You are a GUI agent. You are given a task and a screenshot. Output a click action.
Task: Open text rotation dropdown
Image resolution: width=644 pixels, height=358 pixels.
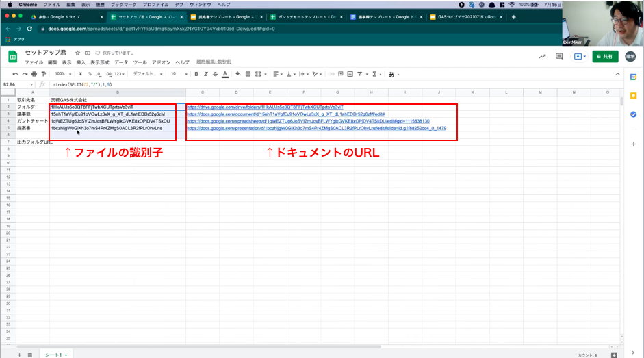tap(317, 74)
